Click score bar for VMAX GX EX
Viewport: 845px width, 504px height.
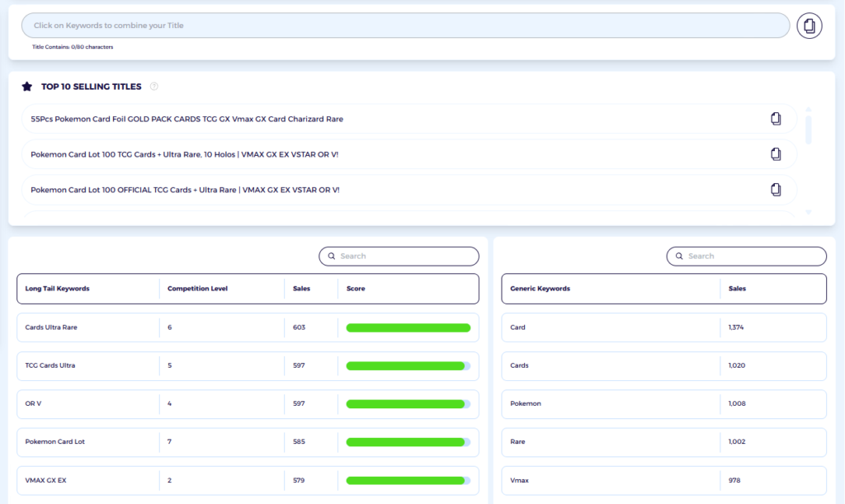coord(408,480)
